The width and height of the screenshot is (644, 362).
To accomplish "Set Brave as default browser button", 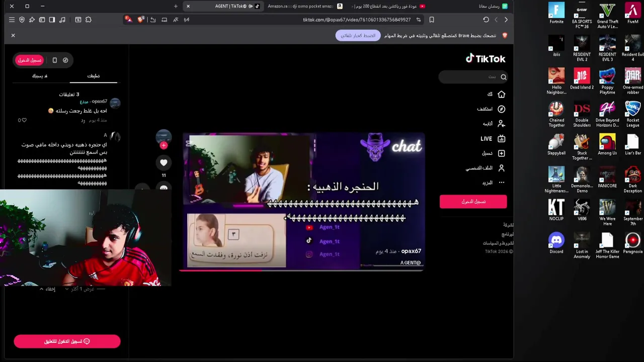I will click(358, 36).
